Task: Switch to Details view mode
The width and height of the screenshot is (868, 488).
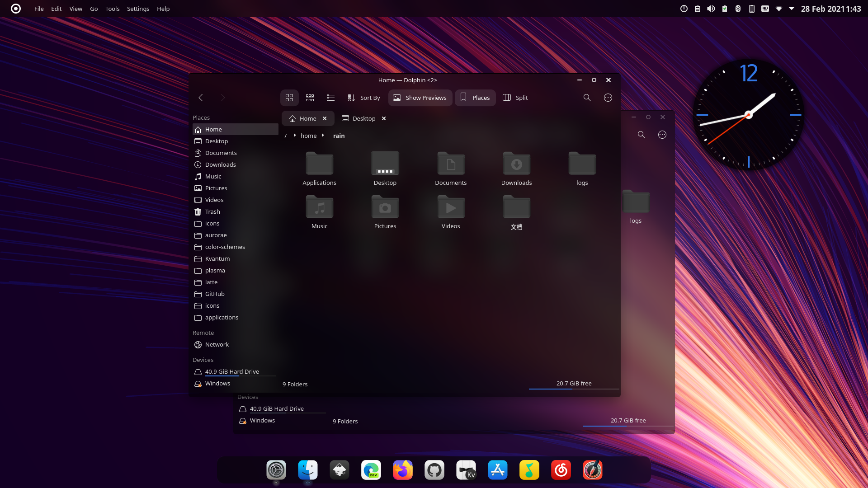Action: click(330, 98)
